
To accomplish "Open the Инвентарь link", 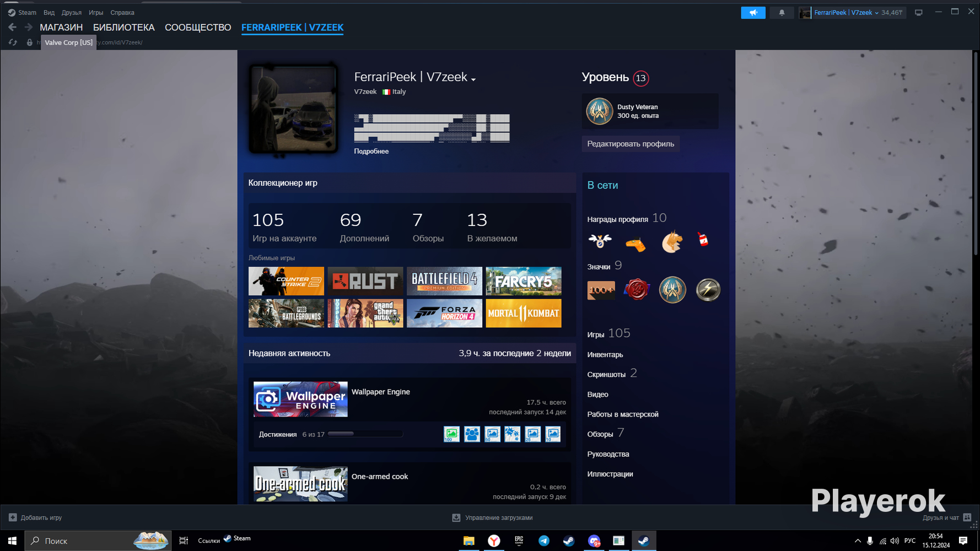I will (x=605, y=355).
